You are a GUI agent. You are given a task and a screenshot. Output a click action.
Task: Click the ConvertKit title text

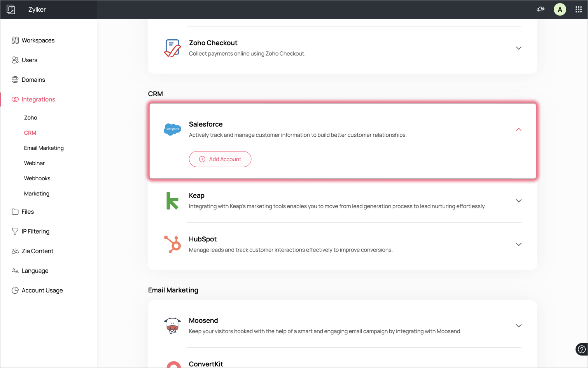(206, 364)
